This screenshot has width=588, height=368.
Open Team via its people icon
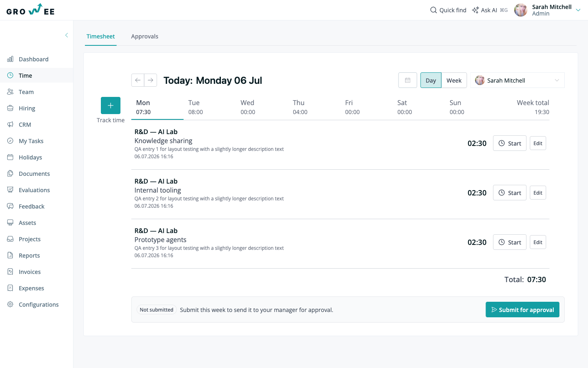coord(10,92)
